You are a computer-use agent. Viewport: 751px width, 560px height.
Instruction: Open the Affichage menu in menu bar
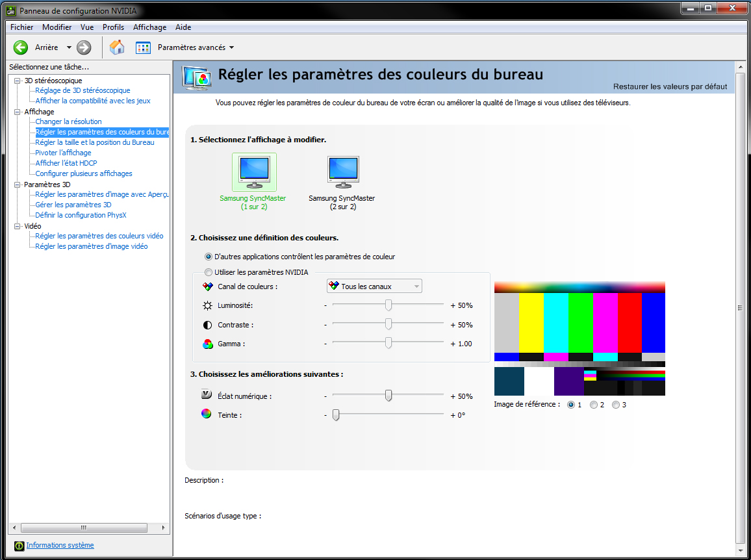(x=149, y=27)
